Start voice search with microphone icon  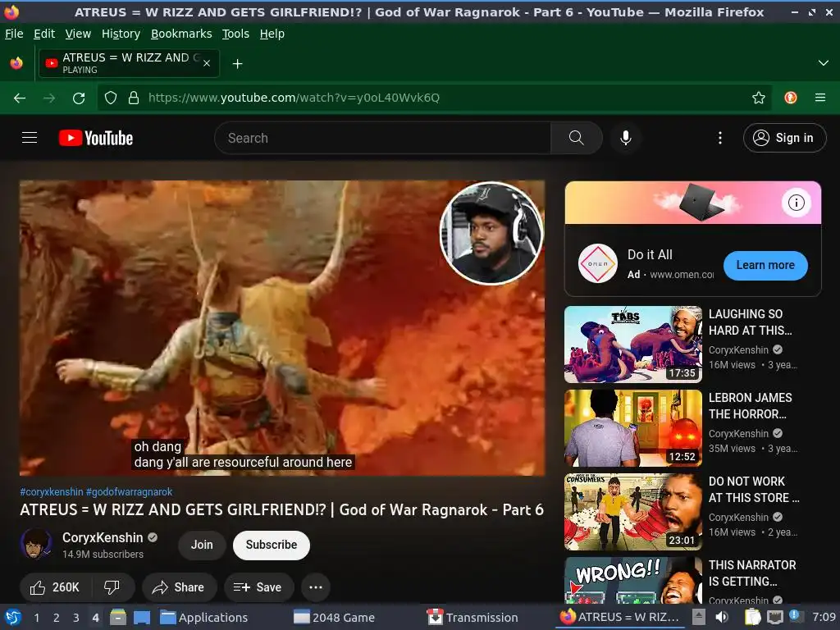[625, 138]
